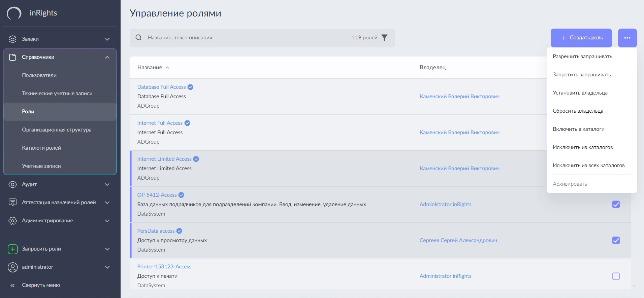
Task: Click the Аудит eye icon in sidebar
Action: (12, 184)
